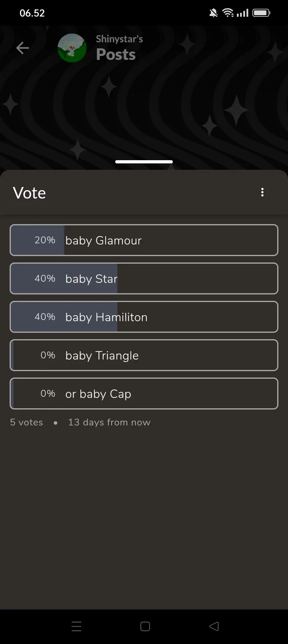Open Shinystar's profile avatar
This screenshot has height=644, width=288.
(x=72, y=48)
